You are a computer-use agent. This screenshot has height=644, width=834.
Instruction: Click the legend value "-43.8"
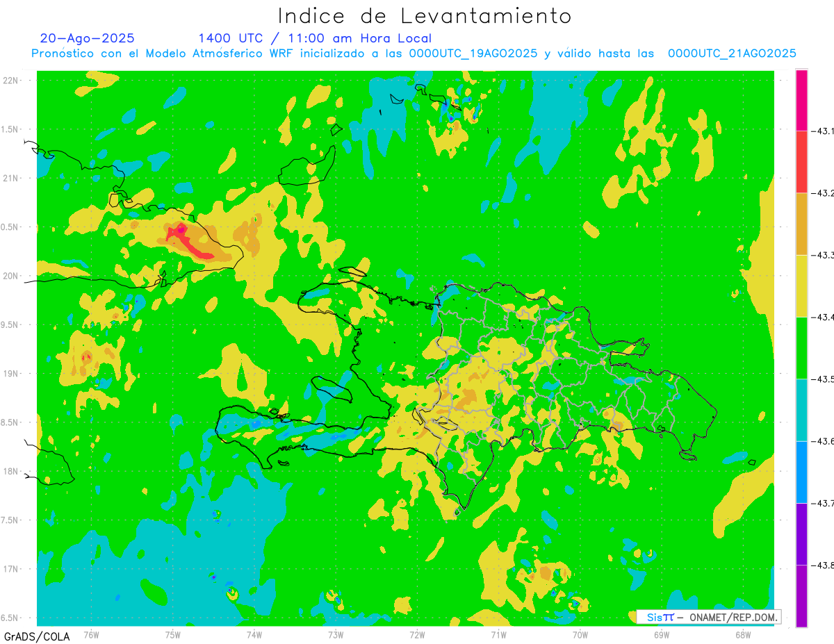823,565
